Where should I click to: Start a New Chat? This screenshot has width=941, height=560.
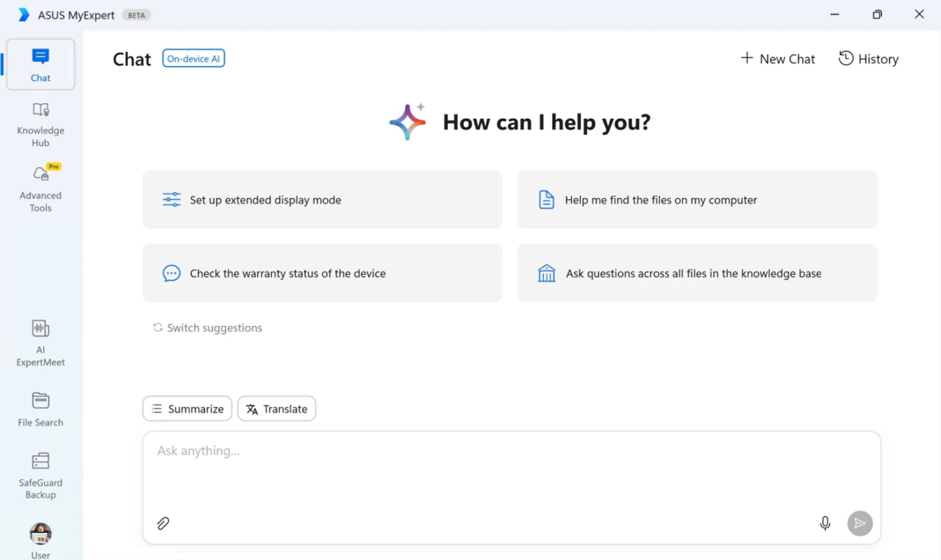778,59
